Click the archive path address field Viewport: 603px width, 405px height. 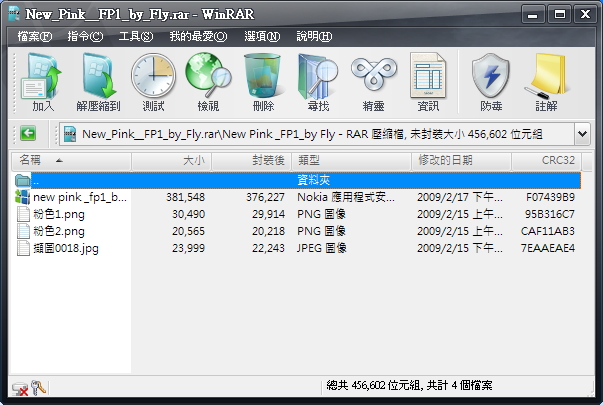(317, 134)
